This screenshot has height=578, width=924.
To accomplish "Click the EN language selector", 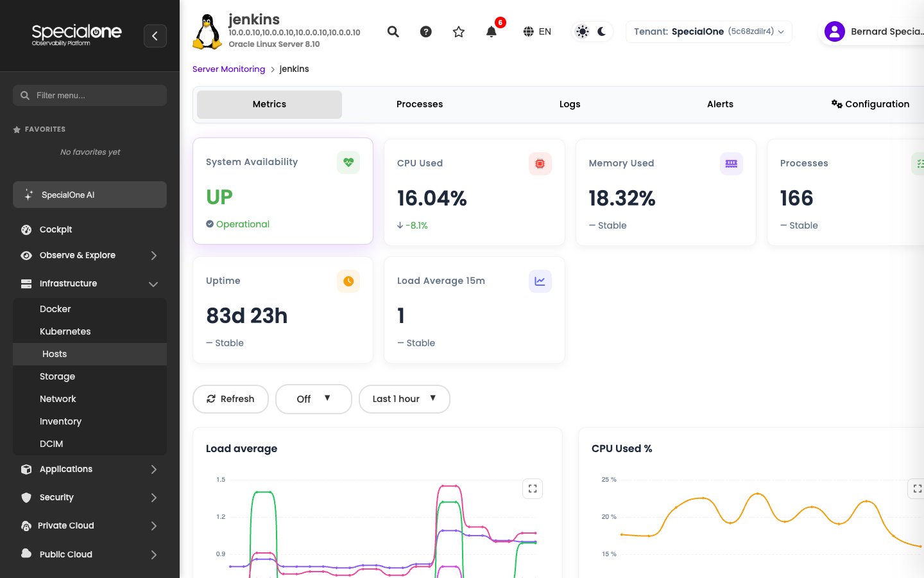I will tap(545, 31).
